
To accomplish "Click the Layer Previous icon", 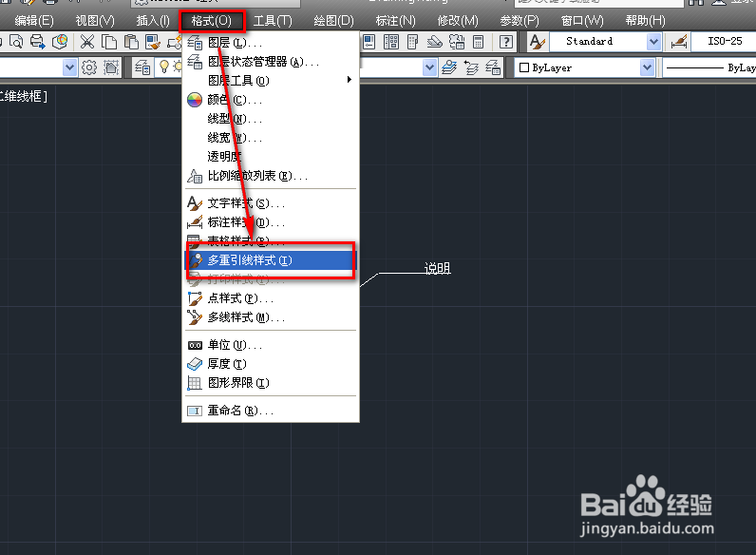I will click(471, 67).
